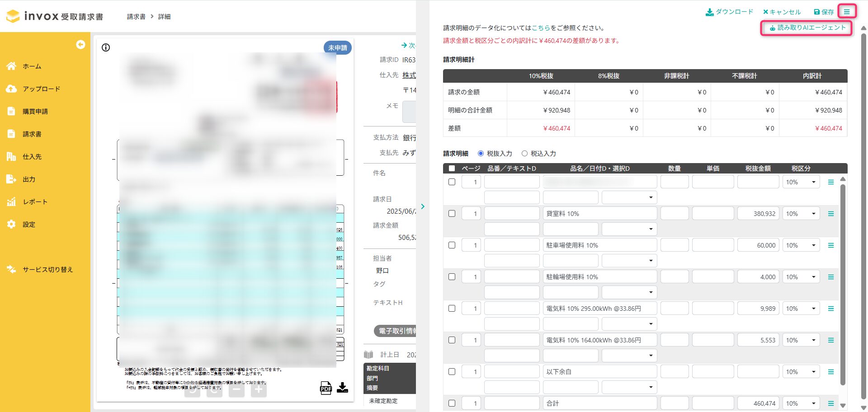Open row menu icon for 駐車場使用料 line
The width and height of the screenshot is (868, 412).
pyautogui.click(x=830, y=245)
